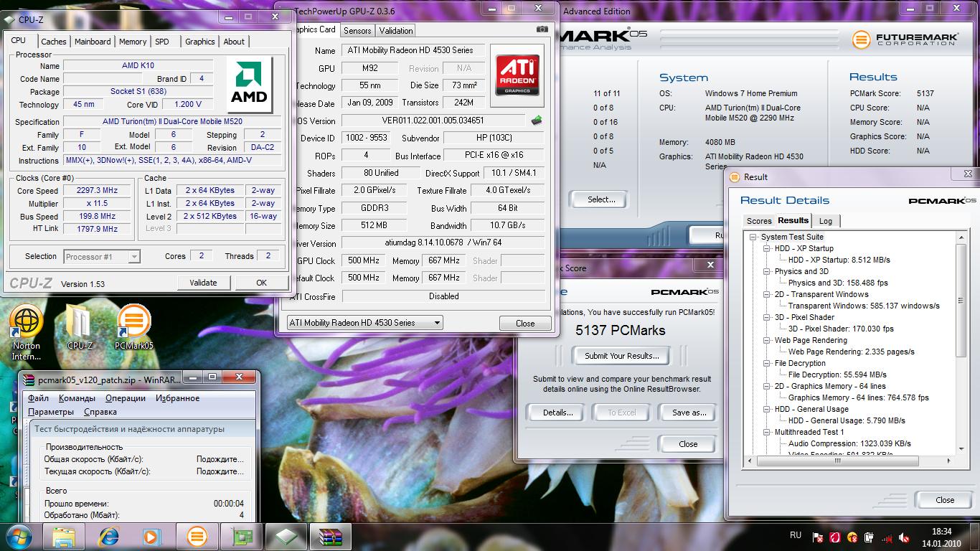Image resolution: width=980 pixels, height=551 pixels.
Task: Collapse the File Decryption node
Action: point(767,363)
